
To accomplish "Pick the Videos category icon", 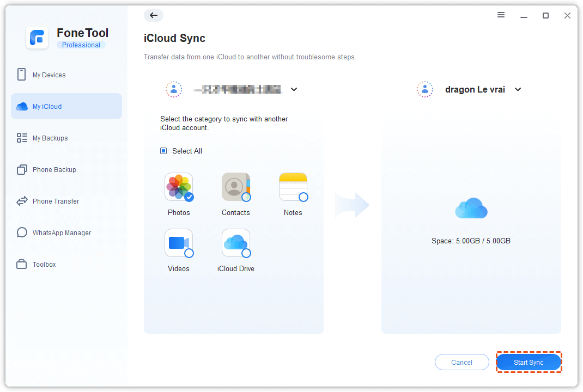I will (x=178, y=243).
